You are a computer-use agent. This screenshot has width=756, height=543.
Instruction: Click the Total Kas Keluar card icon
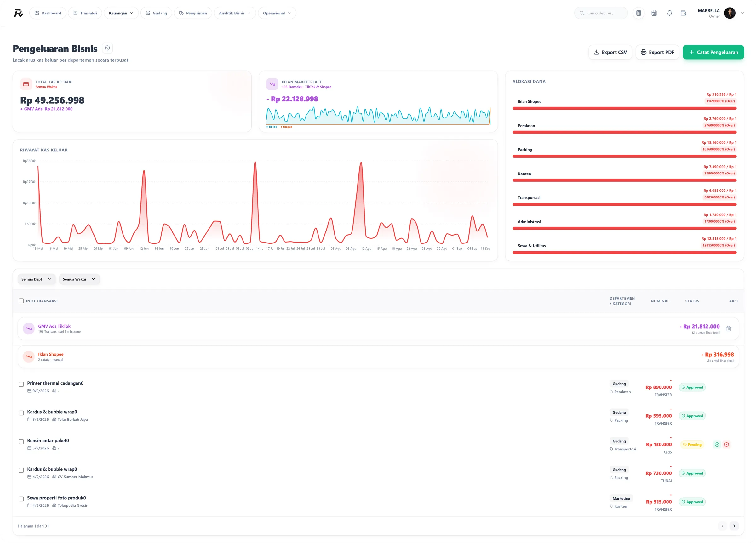26,84
